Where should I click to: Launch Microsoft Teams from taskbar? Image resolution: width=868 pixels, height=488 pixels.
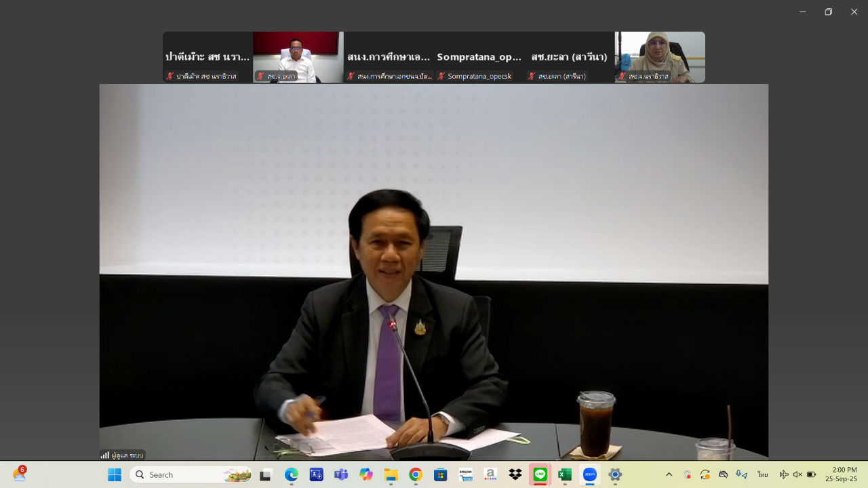(341, 474)
